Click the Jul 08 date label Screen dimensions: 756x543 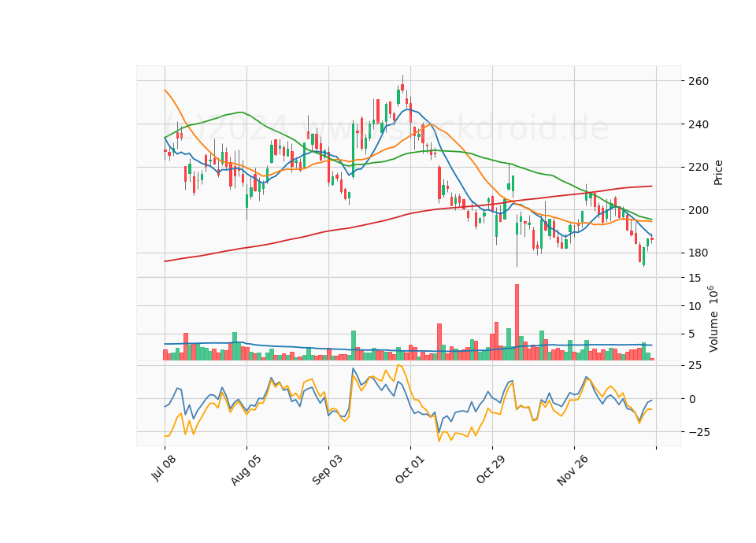[164, 467]
